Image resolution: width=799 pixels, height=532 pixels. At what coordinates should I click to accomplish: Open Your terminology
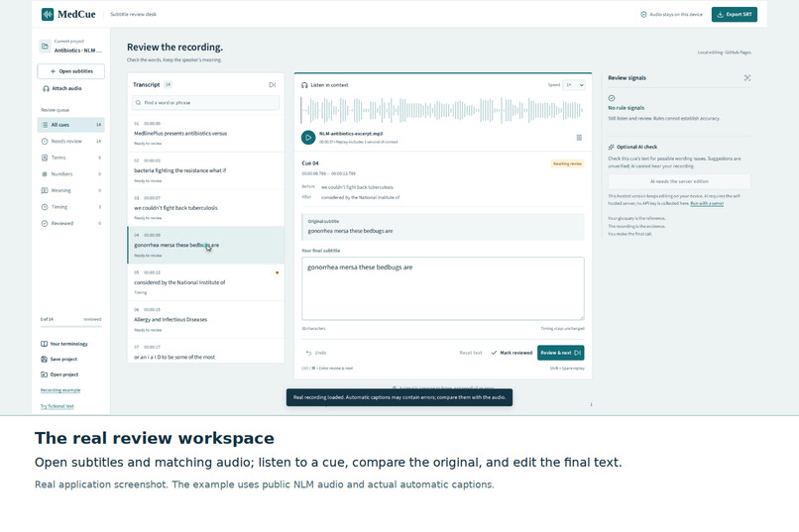coord(64,344)
